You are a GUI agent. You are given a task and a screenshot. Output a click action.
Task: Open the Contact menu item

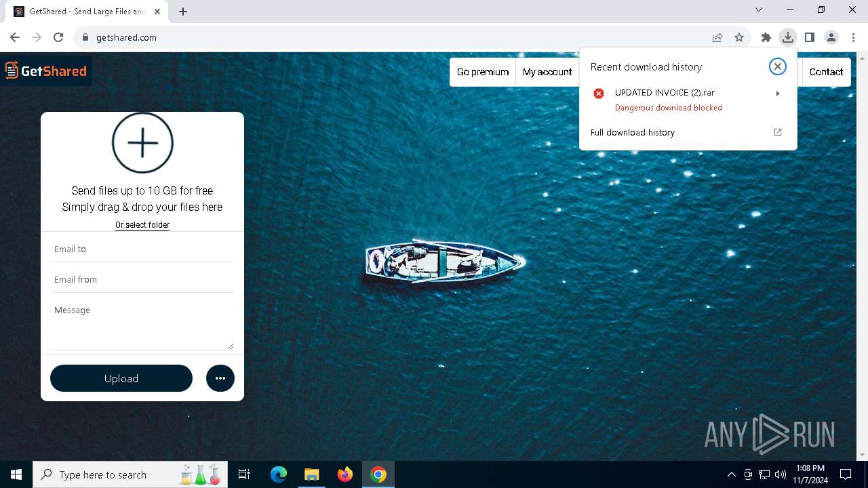pyautogui.click(x=826, y=72)
